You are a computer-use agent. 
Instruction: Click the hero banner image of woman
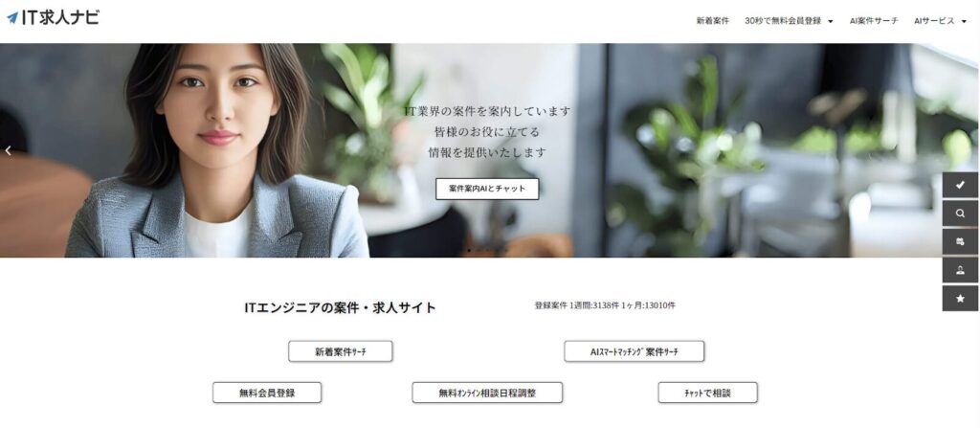click(x=489, y=150)
